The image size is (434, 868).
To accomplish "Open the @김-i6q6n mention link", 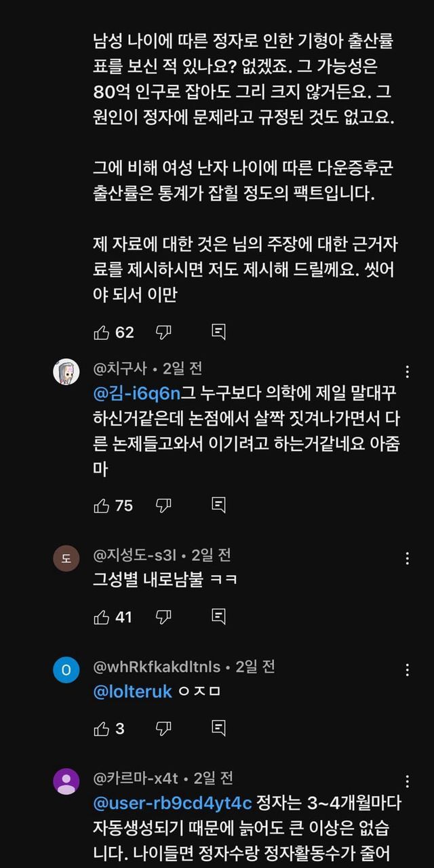I will click(x=137, y=393).
